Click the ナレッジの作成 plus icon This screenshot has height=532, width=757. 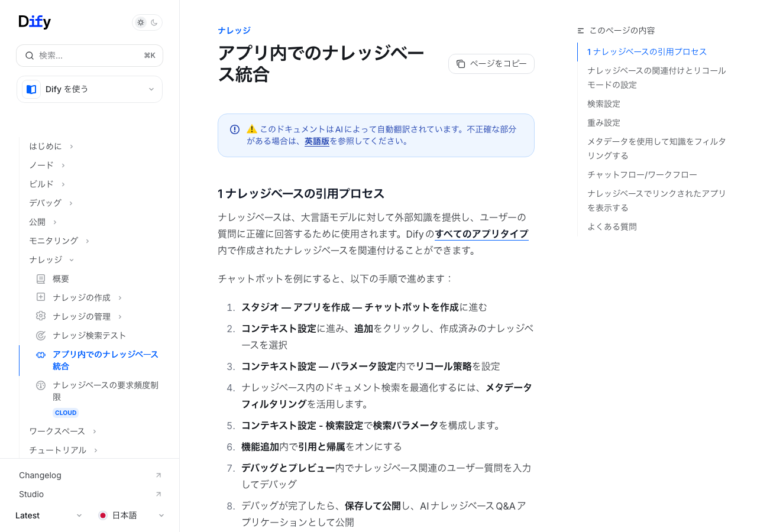pyautogui.click(x=41, y=297)
